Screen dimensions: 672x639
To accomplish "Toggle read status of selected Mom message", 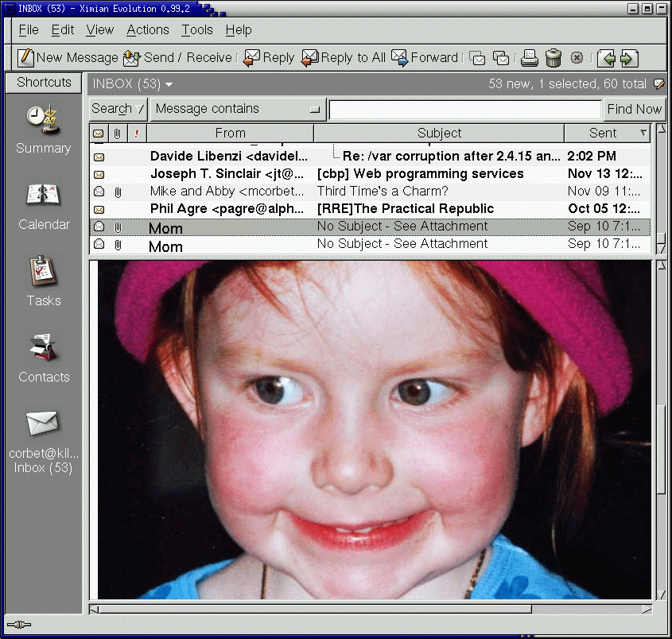I will (99, 227).
